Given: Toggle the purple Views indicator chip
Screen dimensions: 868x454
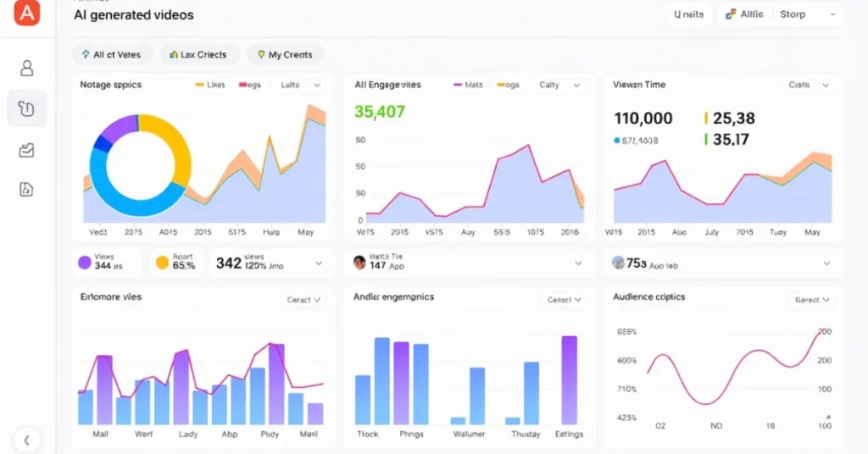Looking at the screenshot, I should 85,263.
